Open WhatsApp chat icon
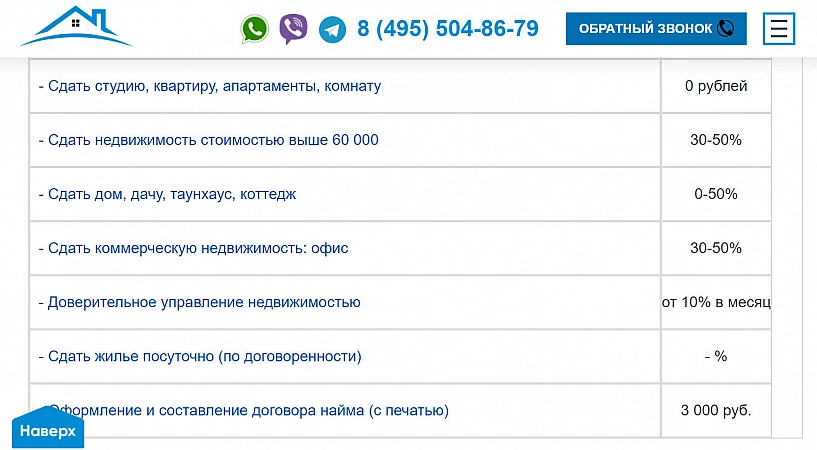The height and width of the screenshot is (450, 817). point(255,29)
